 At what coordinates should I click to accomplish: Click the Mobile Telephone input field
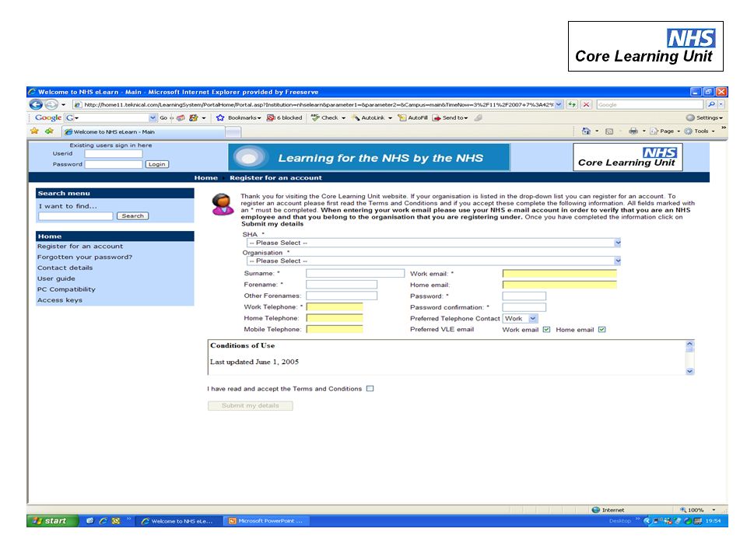tap(335, 329)
